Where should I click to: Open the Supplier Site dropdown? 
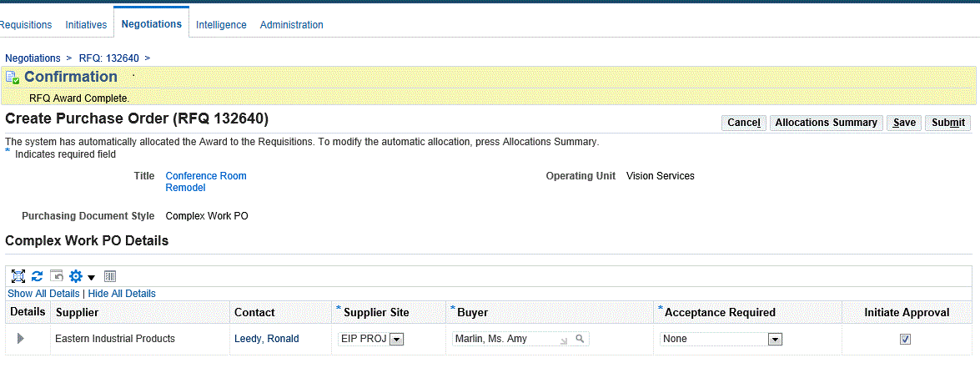tap(397, 339)
